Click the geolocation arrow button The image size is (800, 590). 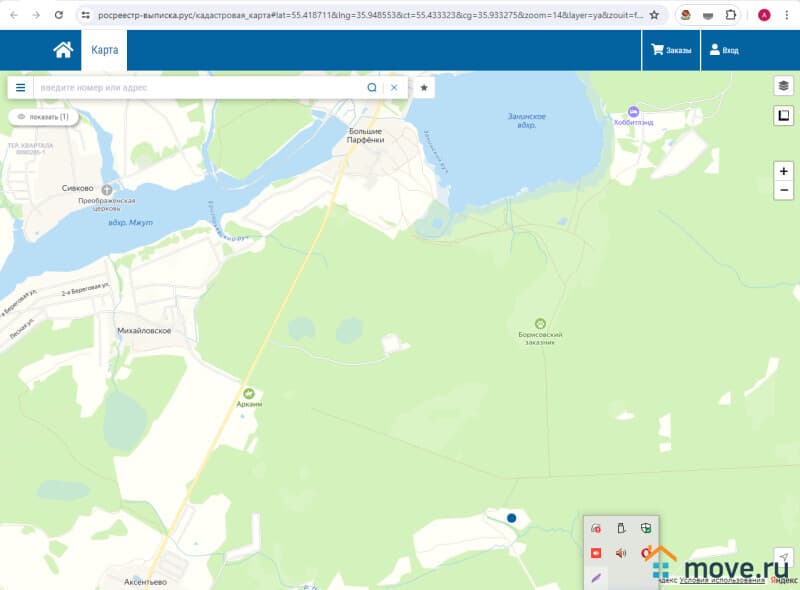(x=784, y=557)
